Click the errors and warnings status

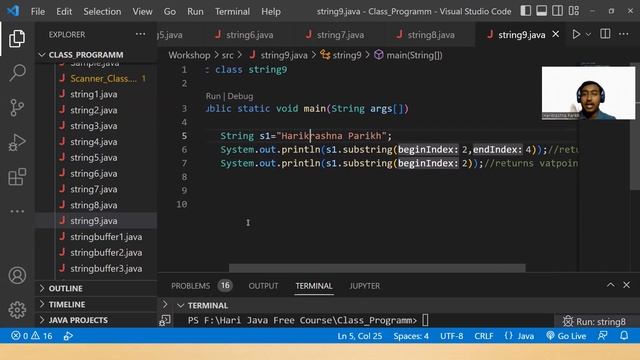click(x=31, y=336)
